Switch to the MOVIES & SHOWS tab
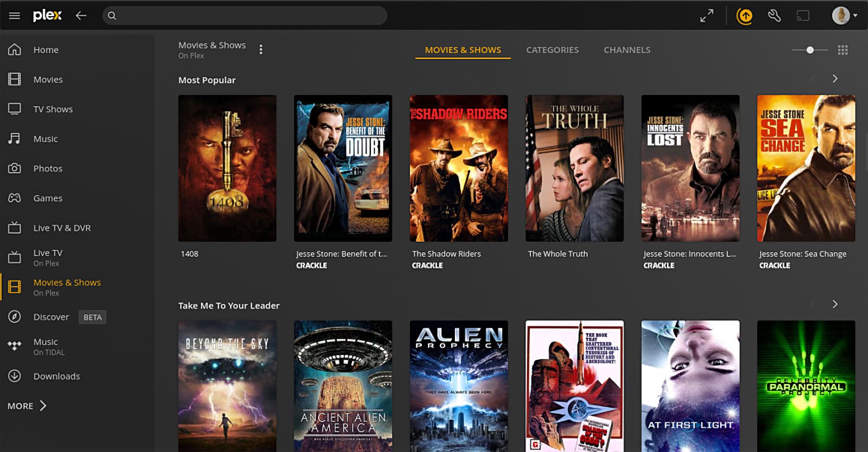This screenshot has height=452, width=868. coord(463,50)
